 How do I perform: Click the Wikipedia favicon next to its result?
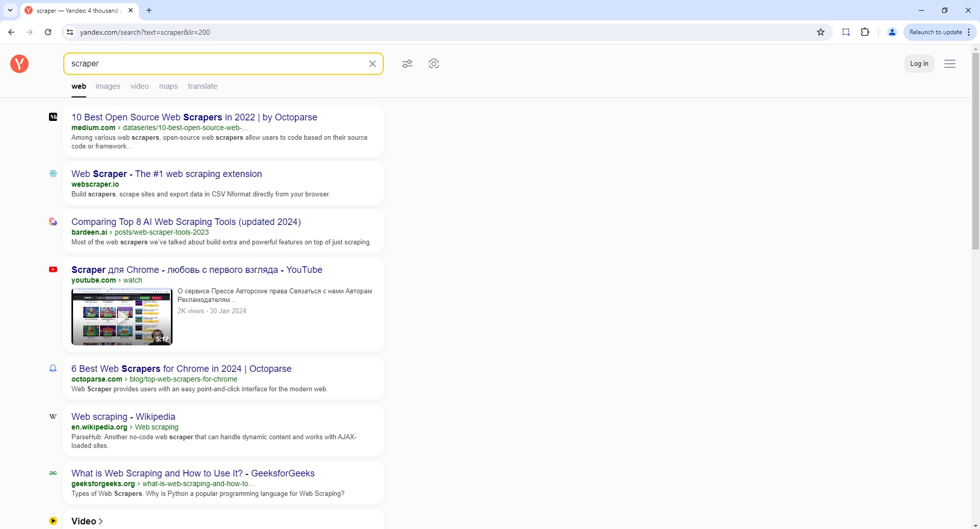[x=53, y=416]
